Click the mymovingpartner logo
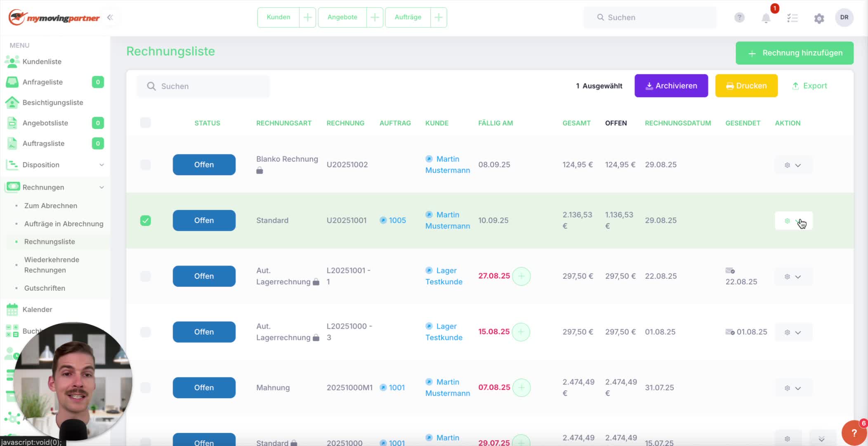The width and height of the screenshot is (868, 446). pos(54,18)
